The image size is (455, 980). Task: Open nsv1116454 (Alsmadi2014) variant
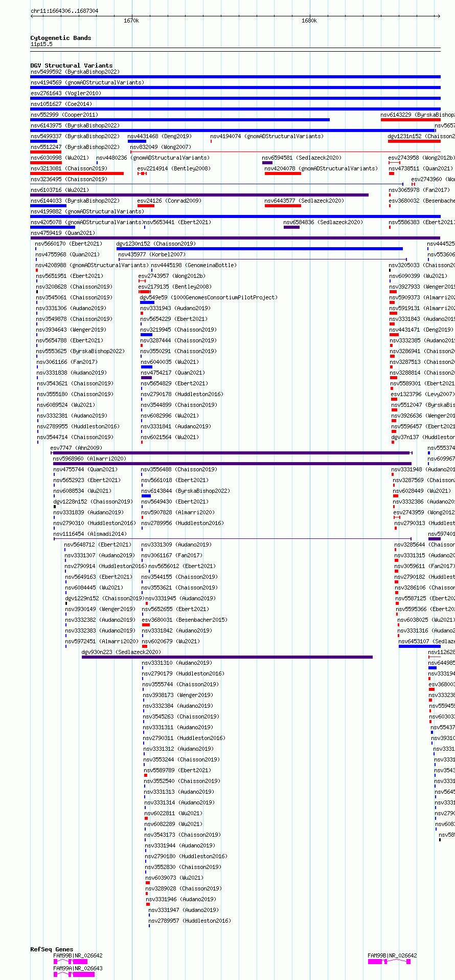pos(90,534)
